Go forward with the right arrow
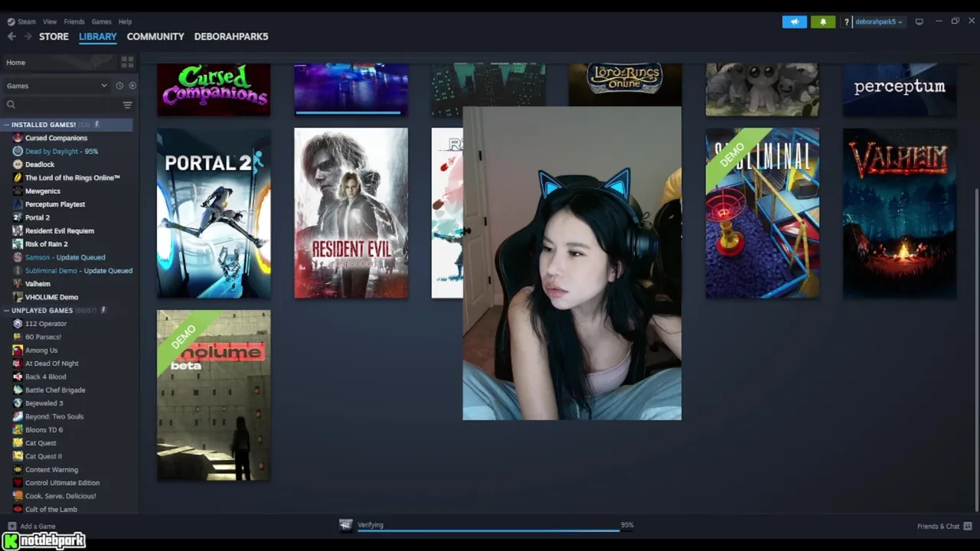980x551 pixels. pos(28,36)
